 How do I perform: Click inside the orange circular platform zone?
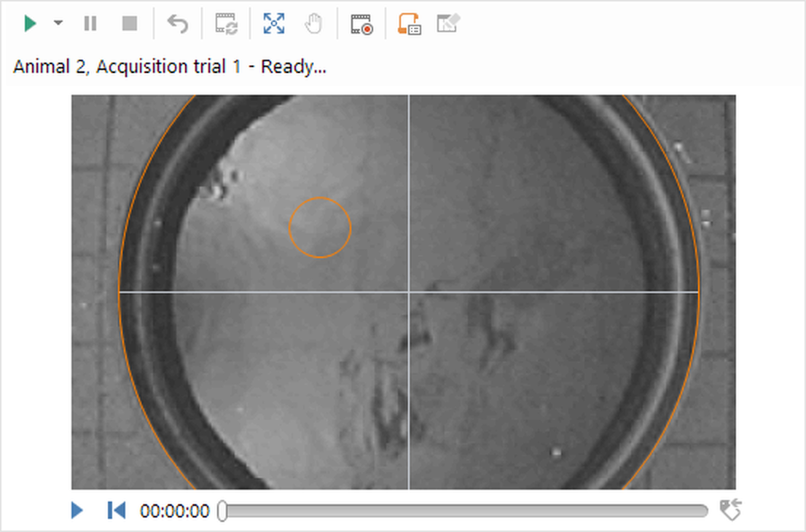[x=320, y=227]
